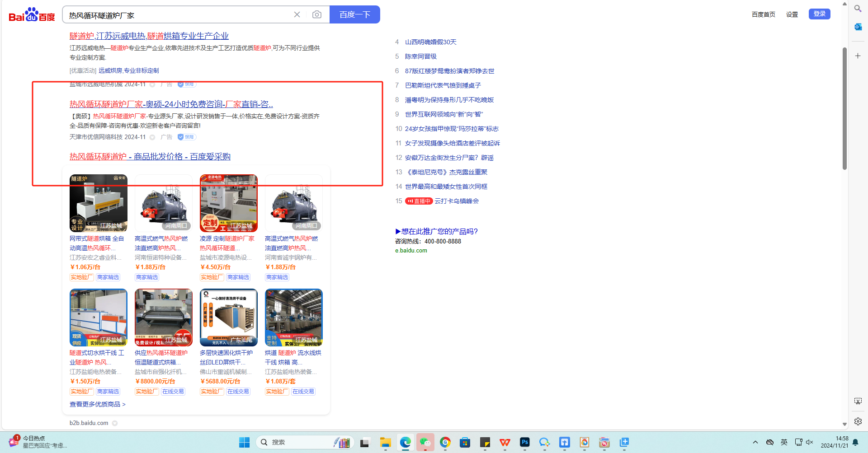Open hot search 巴勒斯坦代表气愤到捶桌子
Image resolution: width=868 pixels, height=453 pixels.
point(443,85)
